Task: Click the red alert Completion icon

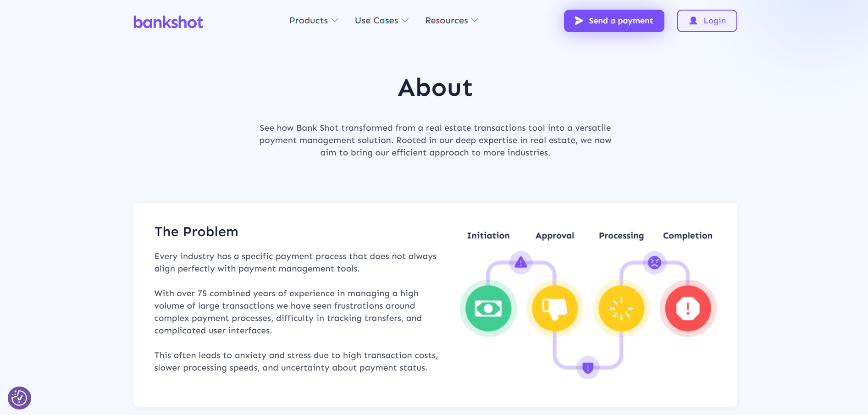Action: click(x=688, y=308)
